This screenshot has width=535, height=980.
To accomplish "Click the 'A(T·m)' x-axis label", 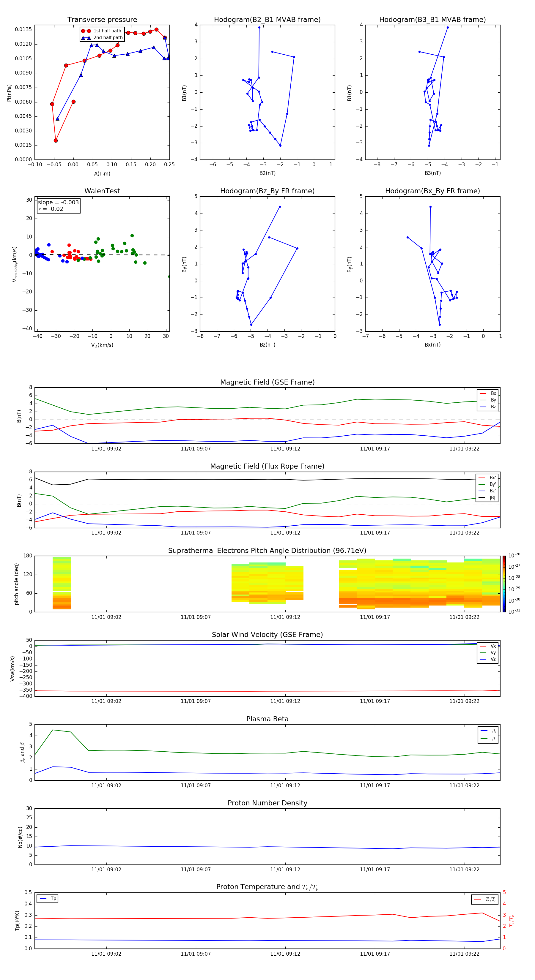I will point(102,174).
